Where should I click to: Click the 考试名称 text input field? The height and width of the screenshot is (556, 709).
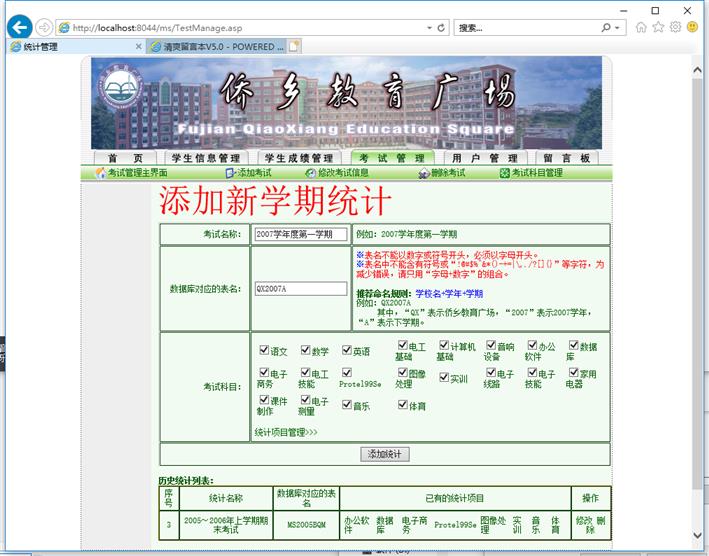click(300, 234)
